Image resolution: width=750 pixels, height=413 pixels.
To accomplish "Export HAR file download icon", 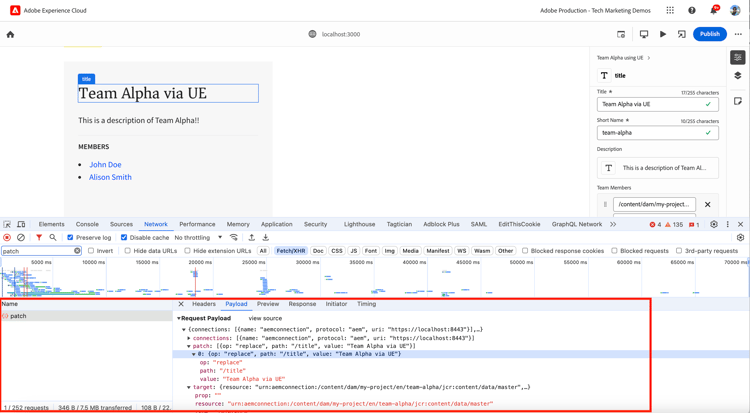I will click(265, 237).
